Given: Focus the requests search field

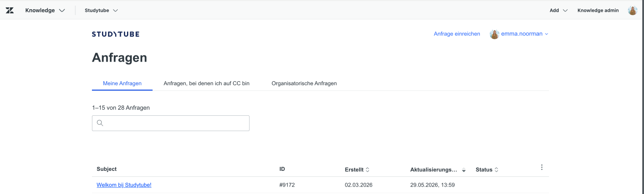Looking at the screenshot, I should [171, 123].
